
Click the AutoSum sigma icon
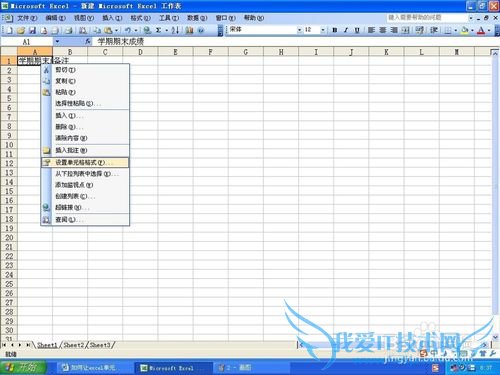pyautogui.click(x=159, y=30)
